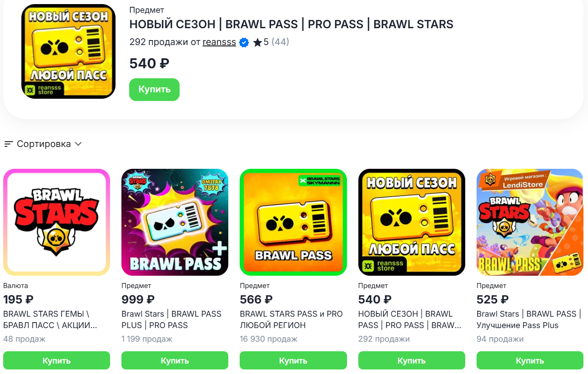Open seller reansss profile link

(x=219, y=42)
